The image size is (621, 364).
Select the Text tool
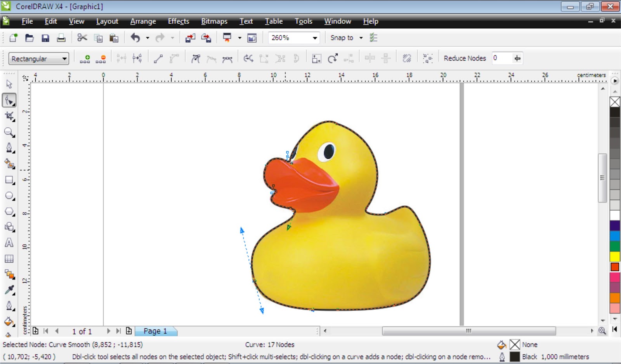pos(10,243)
